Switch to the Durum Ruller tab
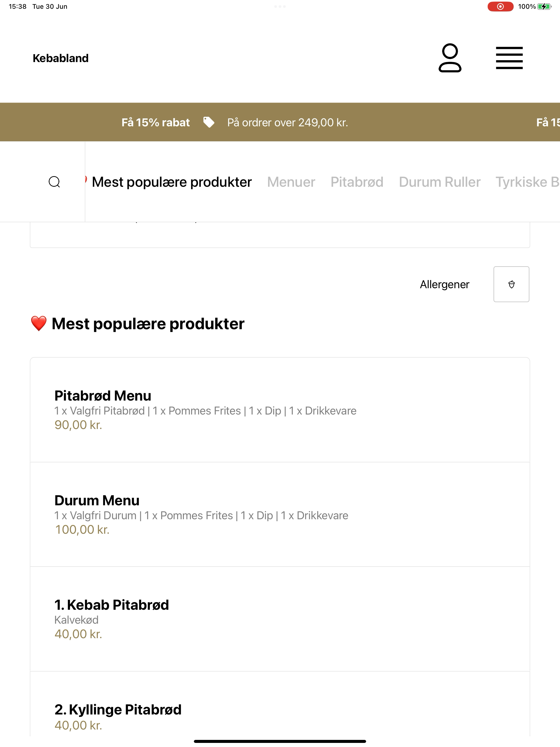Image resolution: width=560 pixels, height=747 pixels. click(440, 182)
